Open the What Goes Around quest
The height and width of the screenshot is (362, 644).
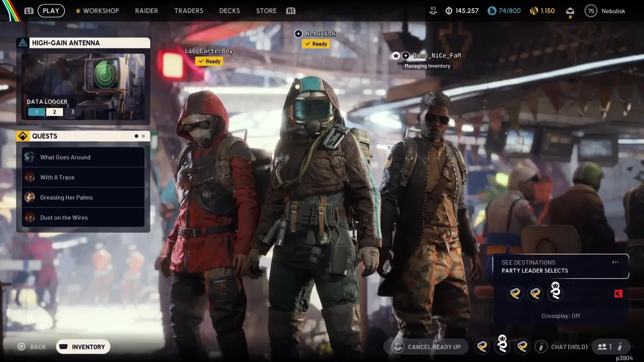tap(84, 157)
